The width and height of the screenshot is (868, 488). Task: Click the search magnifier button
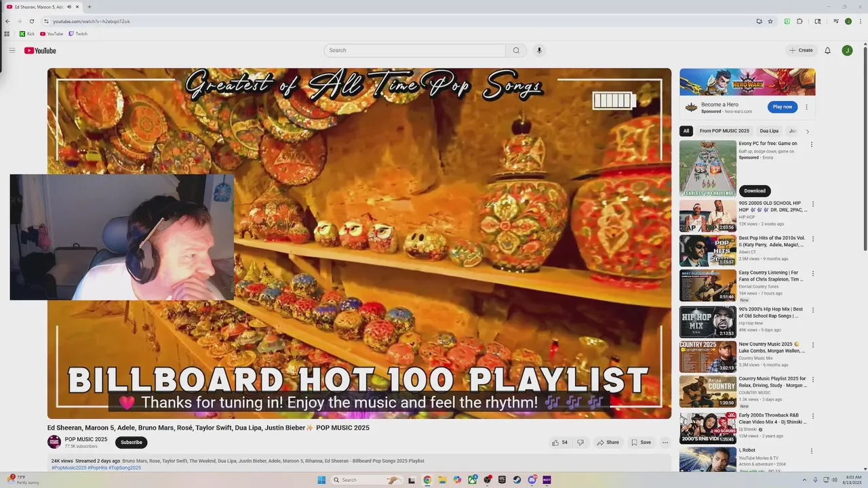(516, 50)
